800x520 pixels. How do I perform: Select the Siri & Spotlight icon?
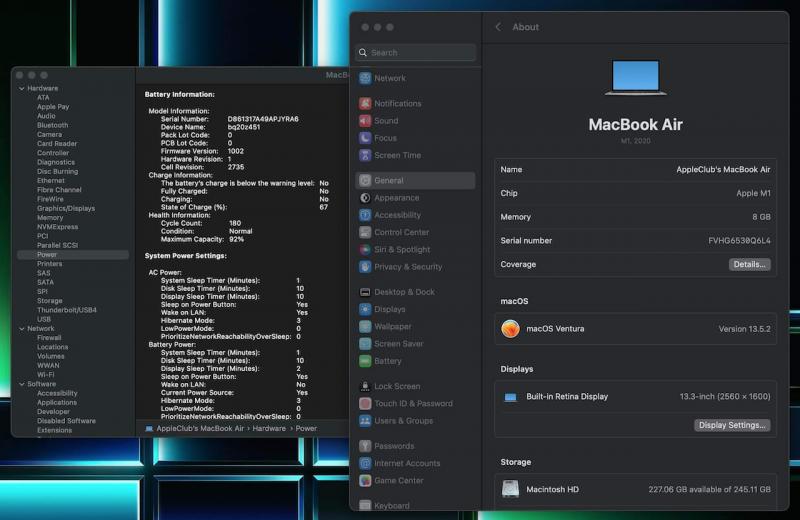coord(365,250)
